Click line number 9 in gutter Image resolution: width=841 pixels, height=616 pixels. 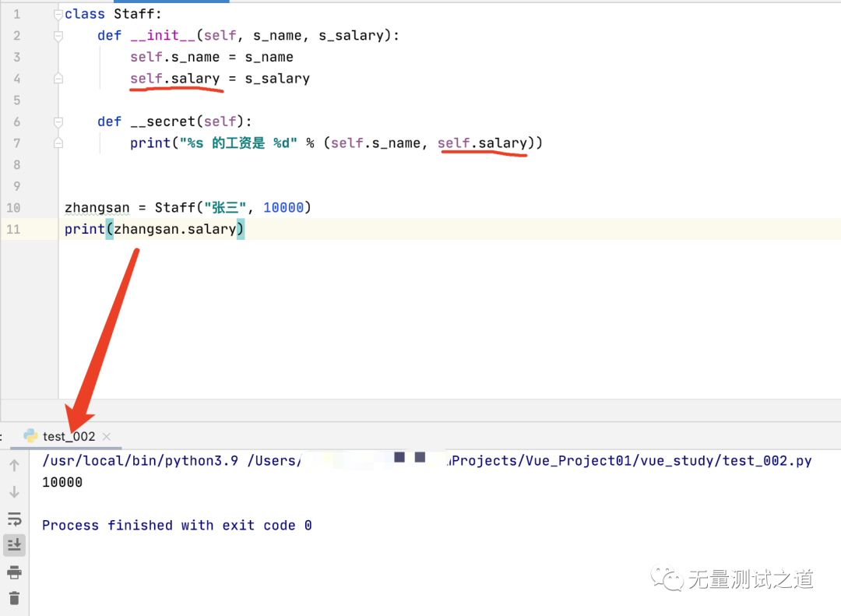tap(16, 186)
